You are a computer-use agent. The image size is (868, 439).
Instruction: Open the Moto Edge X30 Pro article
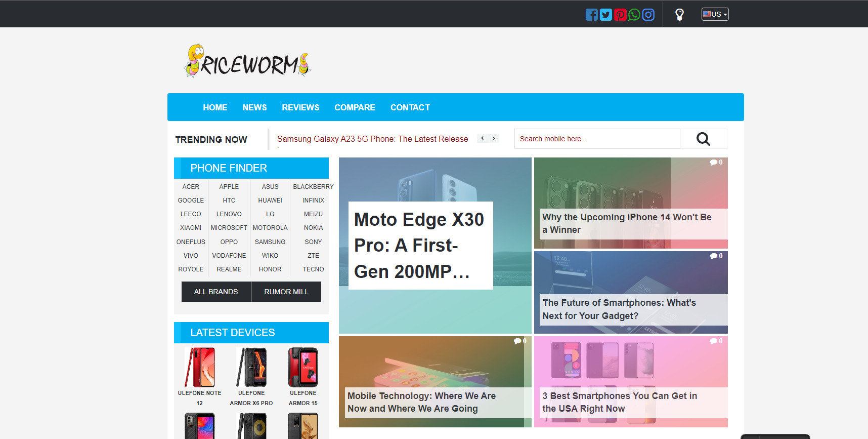point(420,246)
